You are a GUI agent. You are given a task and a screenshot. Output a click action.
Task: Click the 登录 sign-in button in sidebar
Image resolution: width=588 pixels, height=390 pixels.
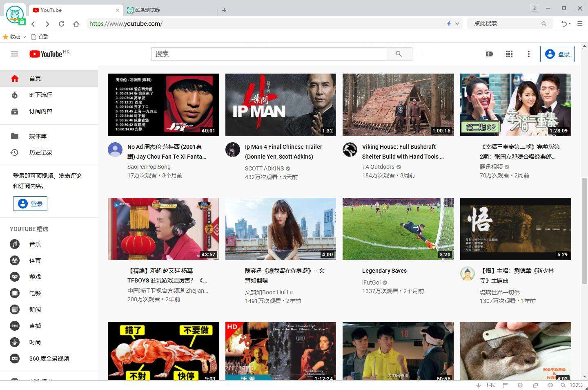coord(30,204)
